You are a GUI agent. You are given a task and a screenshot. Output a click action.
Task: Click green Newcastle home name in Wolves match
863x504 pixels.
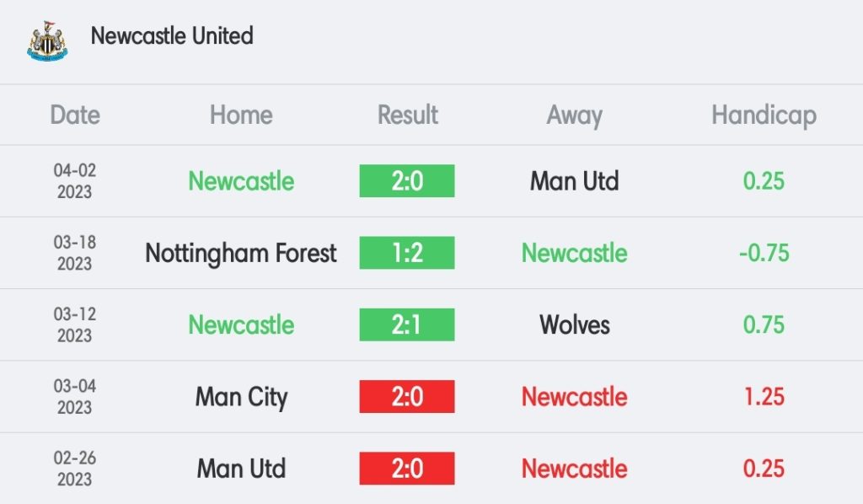coord(241,324)
